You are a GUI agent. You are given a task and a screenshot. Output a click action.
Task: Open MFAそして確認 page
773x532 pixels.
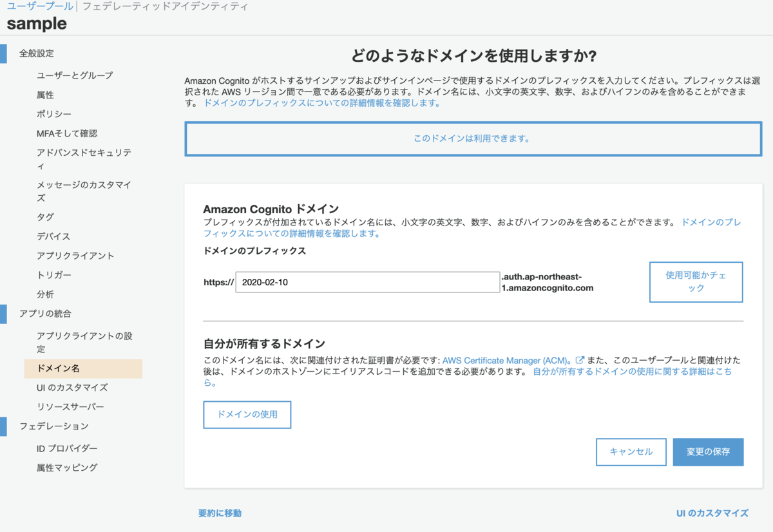pyautogui.click(x=67, y=133)
